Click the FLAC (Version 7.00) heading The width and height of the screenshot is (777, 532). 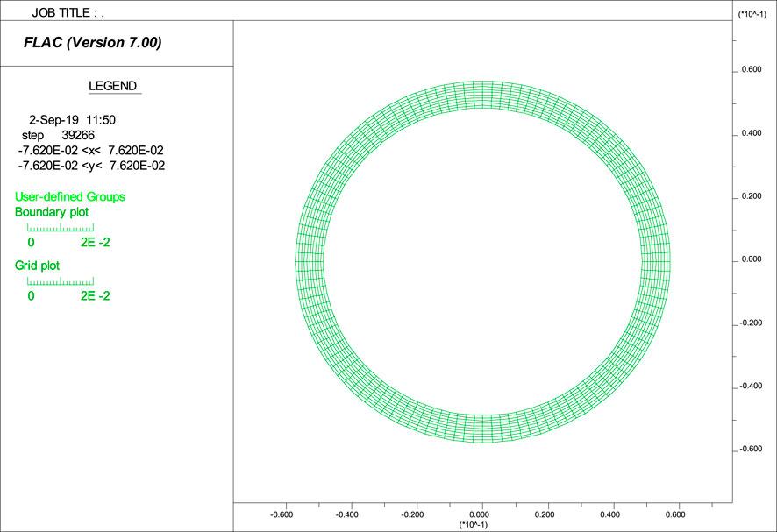pos(92,42)
